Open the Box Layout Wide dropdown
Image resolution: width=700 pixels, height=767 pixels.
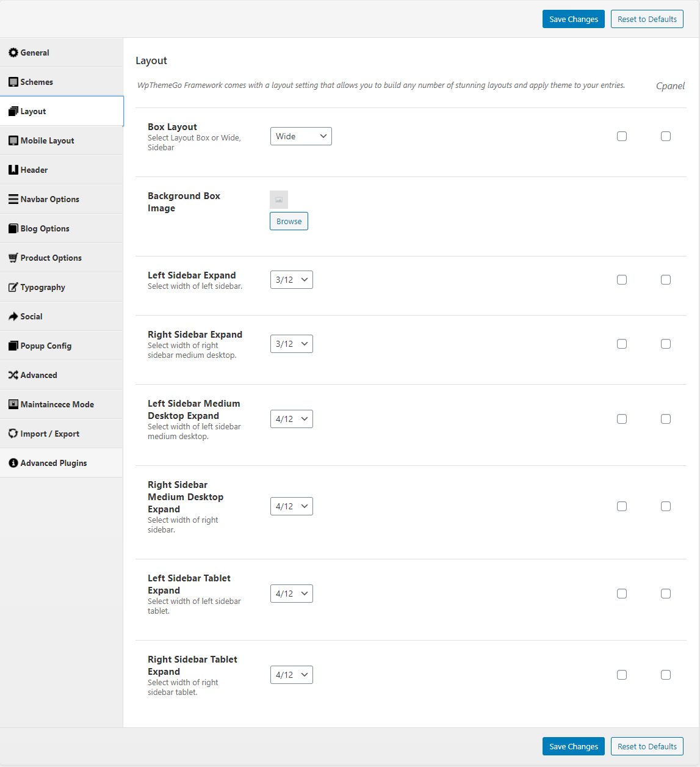click(x=301, y=136)
